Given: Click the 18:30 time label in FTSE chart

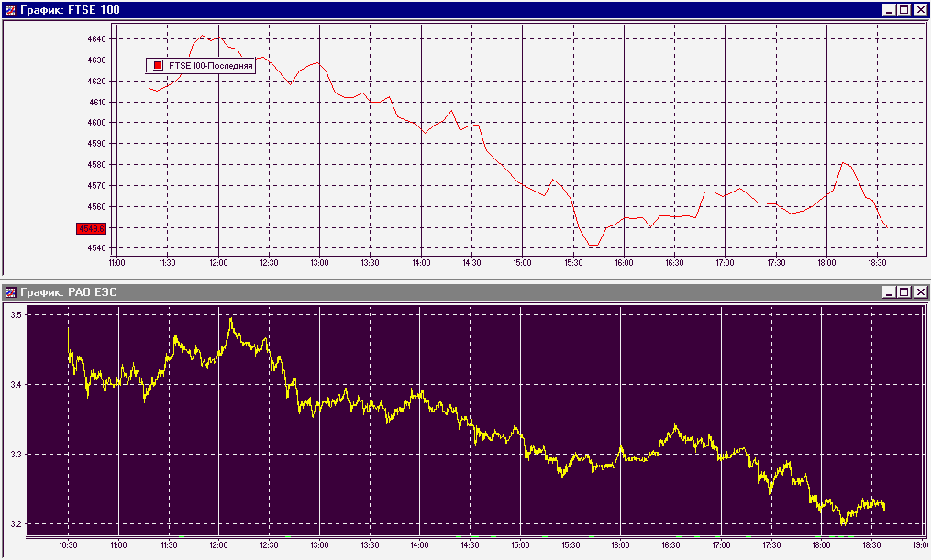Looking at the screenshot, I should click(878, 263).
